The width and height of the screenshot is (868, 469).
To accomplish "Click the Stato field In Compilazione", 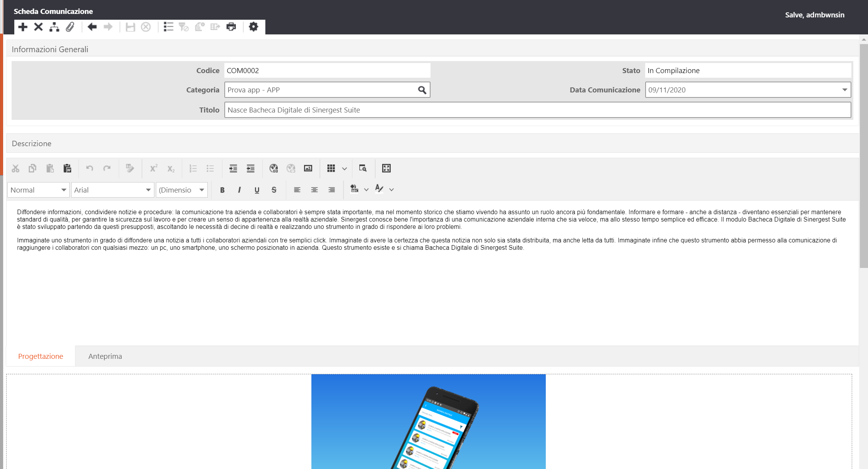I will point(748,70).
